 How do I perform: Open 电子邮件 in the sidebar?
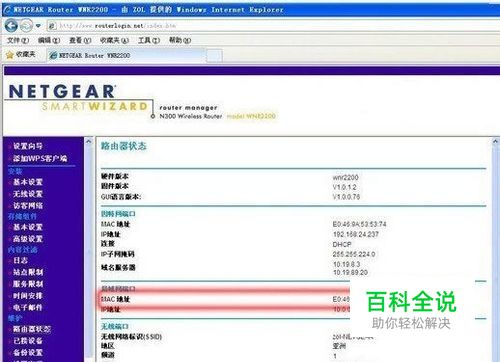(x=28, y=307)
